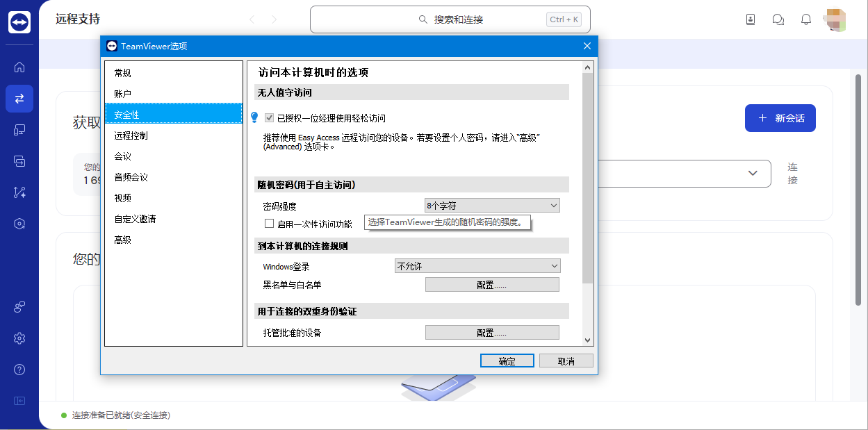Open the workflow branch sparkle icon
868x430 pixels.
click(19, 192)
